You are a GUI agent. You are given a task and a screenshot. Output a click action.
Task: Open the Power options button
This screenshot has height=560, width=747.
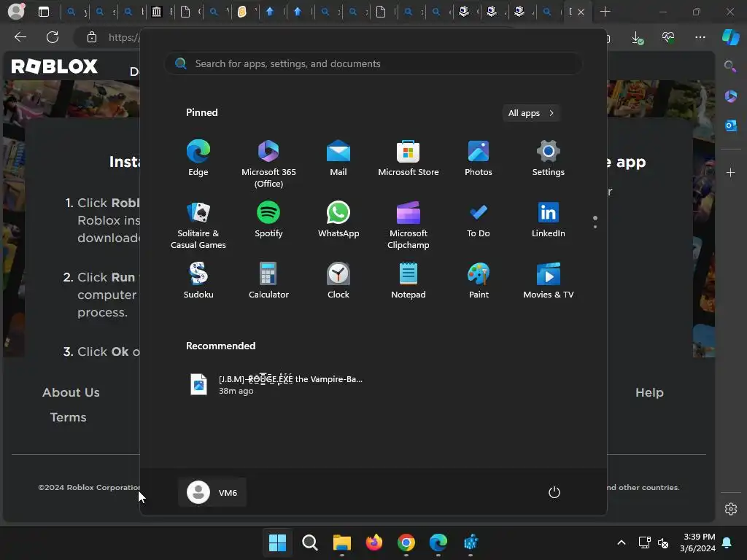tap(554, 492)
